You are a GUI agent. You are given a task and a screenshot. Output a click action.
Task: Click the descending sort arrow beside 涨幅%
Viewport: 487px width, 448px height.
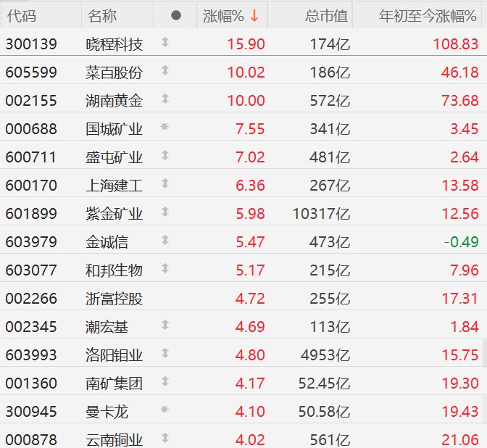pos(254,15)
